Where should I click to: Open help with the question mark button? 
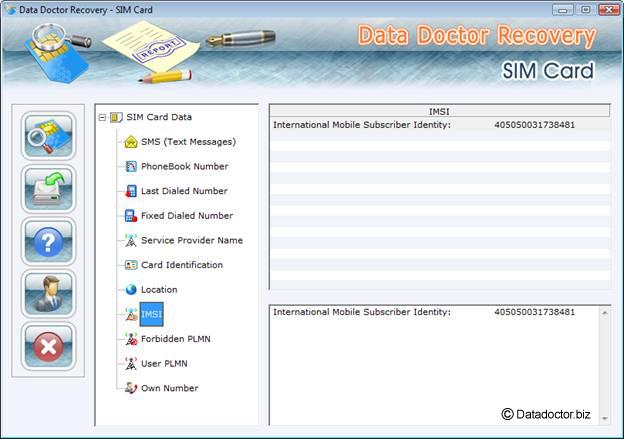48,241
